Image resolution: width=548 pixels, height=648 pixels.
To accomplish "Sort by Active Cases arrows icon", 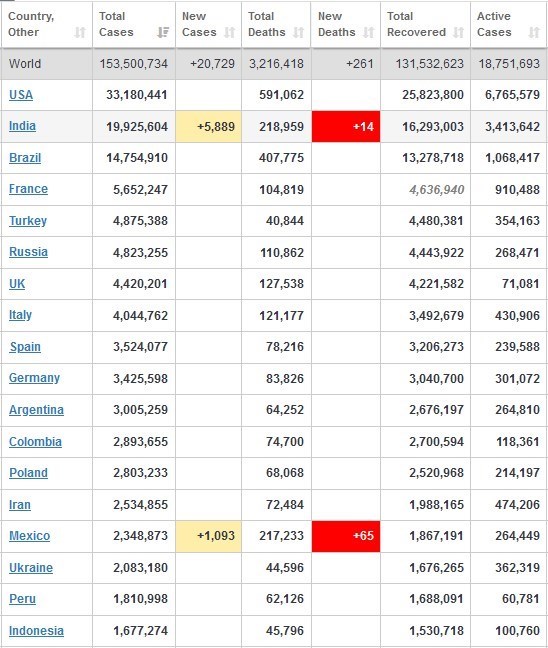I will pyautogui.click(x=534, y=32).
